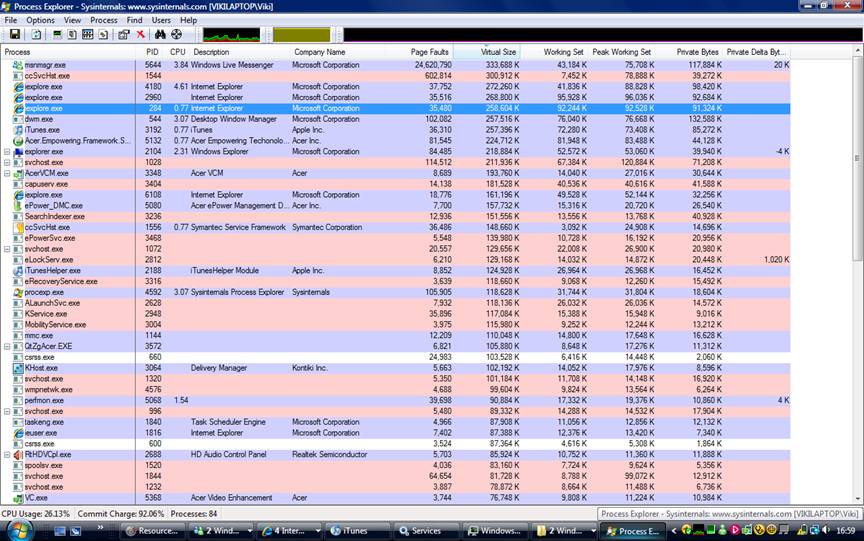Click the Windows Start orb
This screenshot has height=541, width=864.
point(19,531)
